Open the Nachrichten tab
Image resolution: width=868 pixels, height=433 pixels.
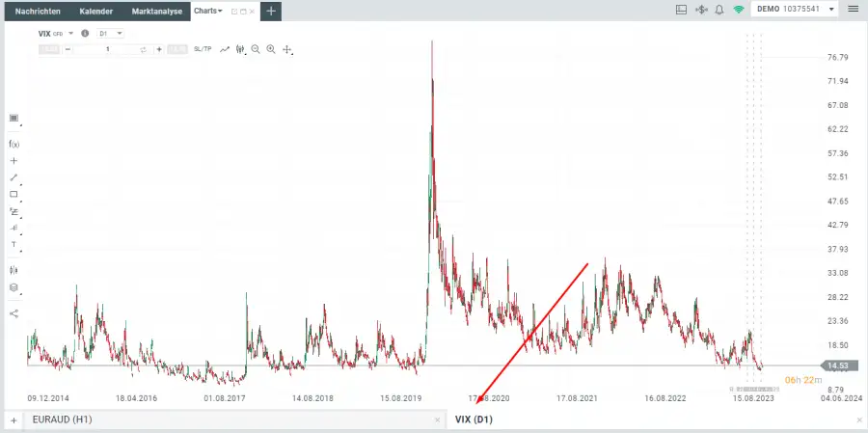[38, 11]
